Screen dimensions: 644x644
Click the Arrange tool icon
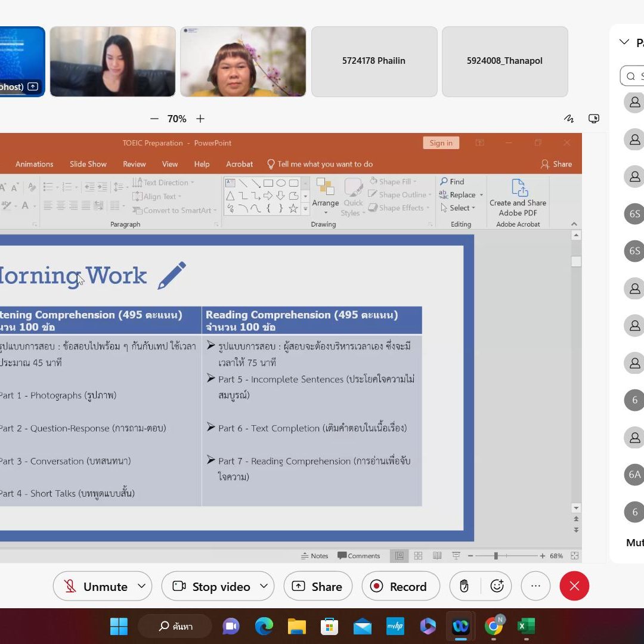325,188
